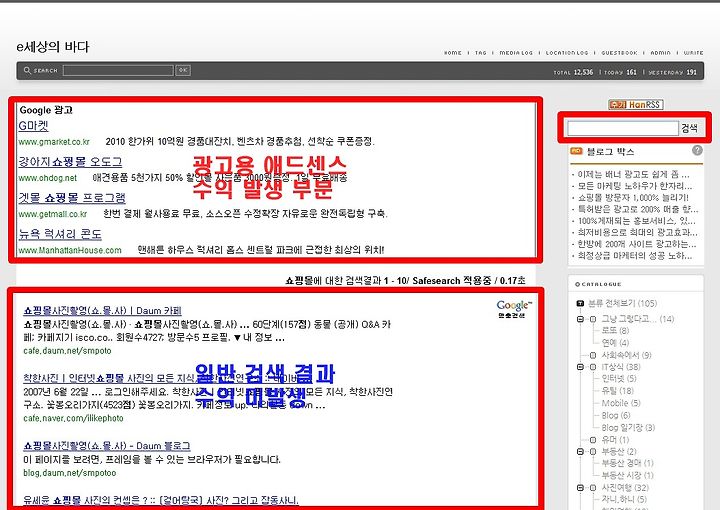
Task: Select the 부동산 시장 (1) category
Action: pyautogui.click(x=627, y=476)
